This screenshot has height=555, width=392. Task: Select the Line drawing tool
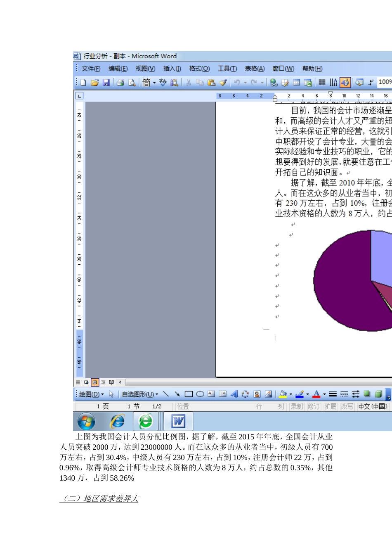(166, 394)
